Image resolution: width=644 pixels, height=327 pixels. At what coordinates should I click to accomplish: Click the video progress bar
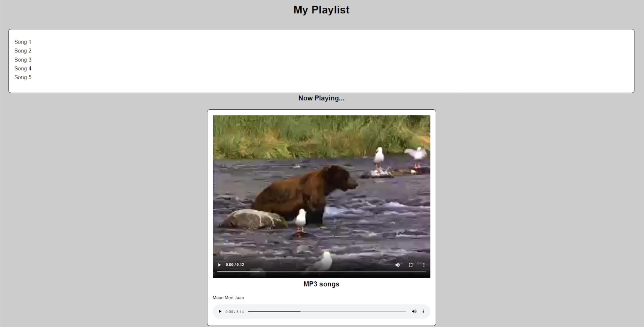321,272
